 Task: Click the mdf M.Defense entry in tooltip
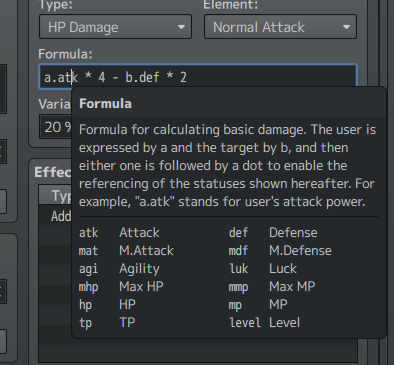tap(280, 250)
